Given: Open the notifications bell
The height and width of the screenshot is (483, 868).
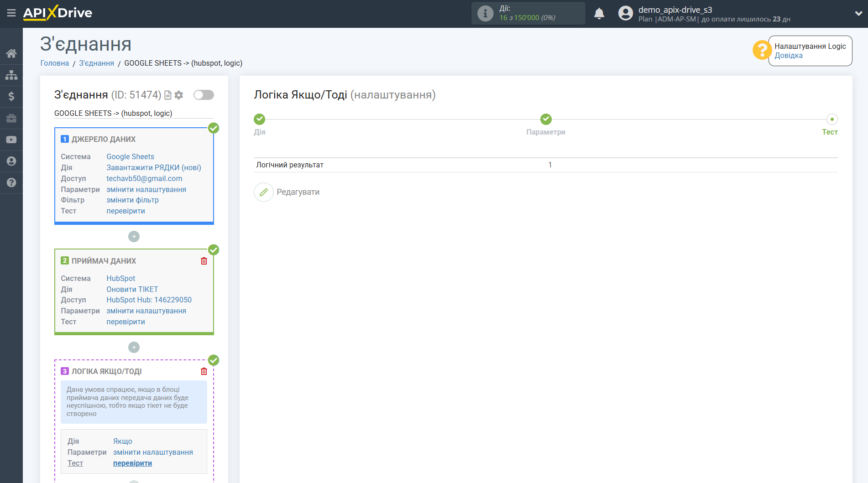Looking at the screenshot, I should [599, 13].
